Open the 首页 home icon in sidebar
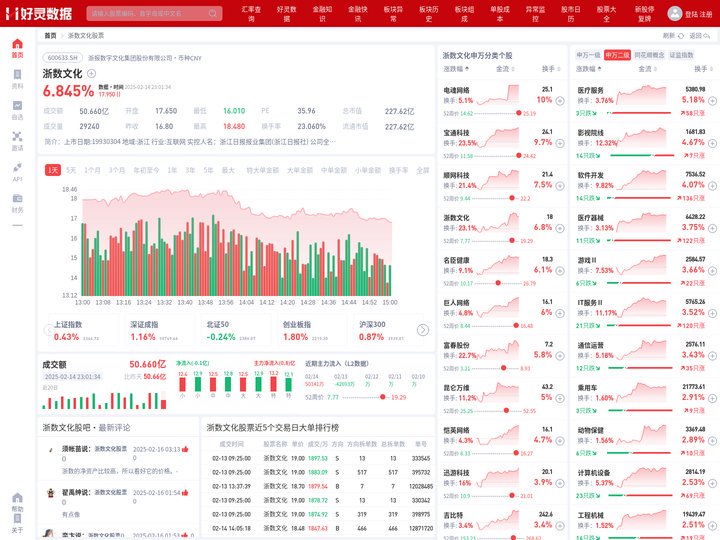This screenshot has height=540, width=720. pos(17,44)
